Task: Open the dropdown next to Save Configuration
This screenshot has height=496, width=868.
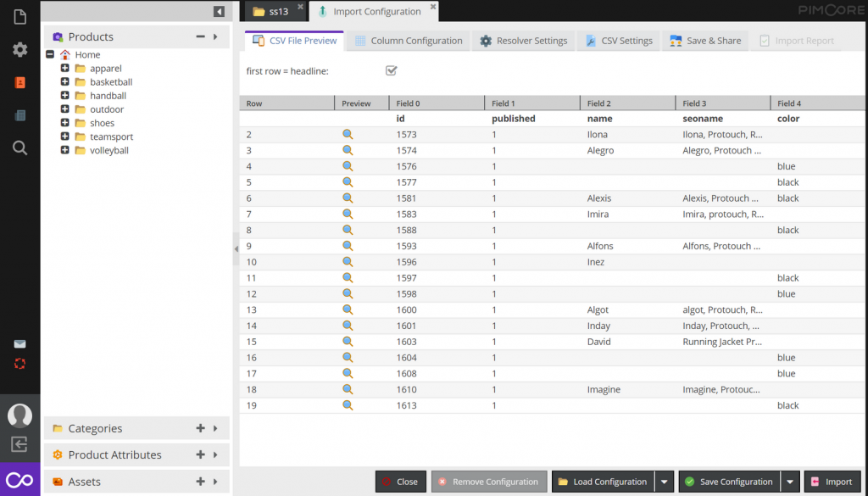Action: [790, 481]
